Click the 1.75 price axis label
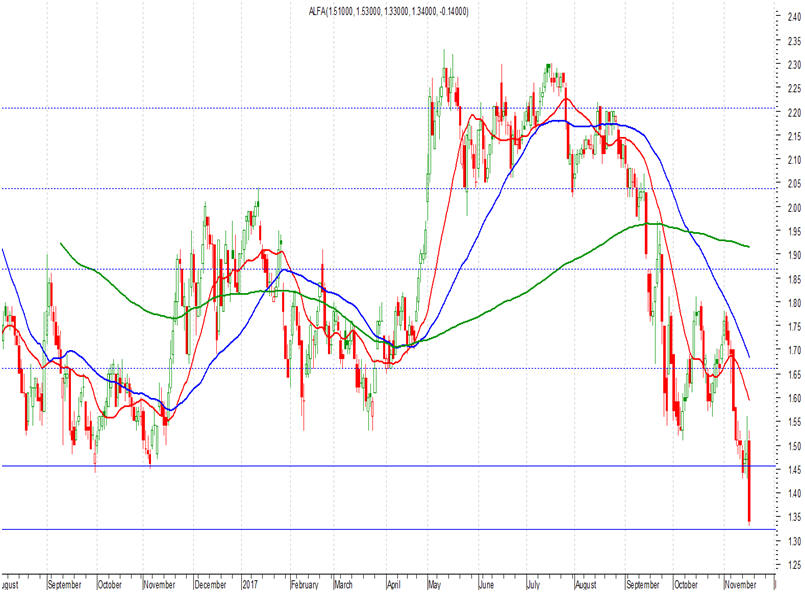Image resolution: width=805 pixels, height=592 pixels. [794, 326]
